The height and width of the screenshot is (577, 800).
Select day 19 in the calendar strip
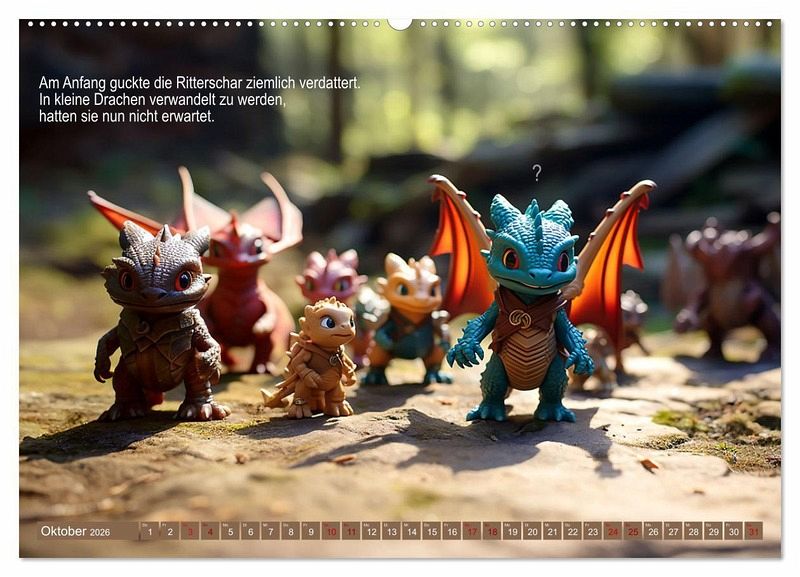tap(512, 531)
